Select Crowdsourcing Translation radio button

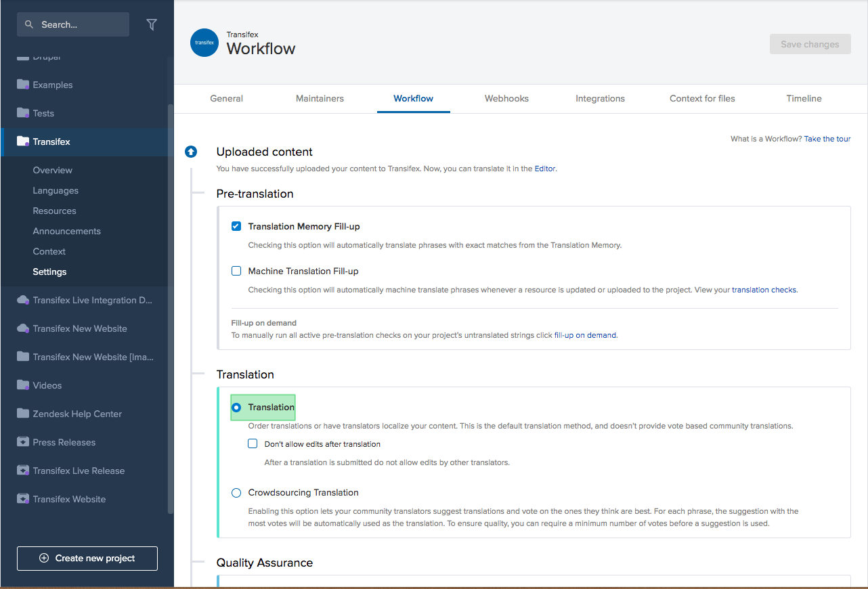(236, 493)
